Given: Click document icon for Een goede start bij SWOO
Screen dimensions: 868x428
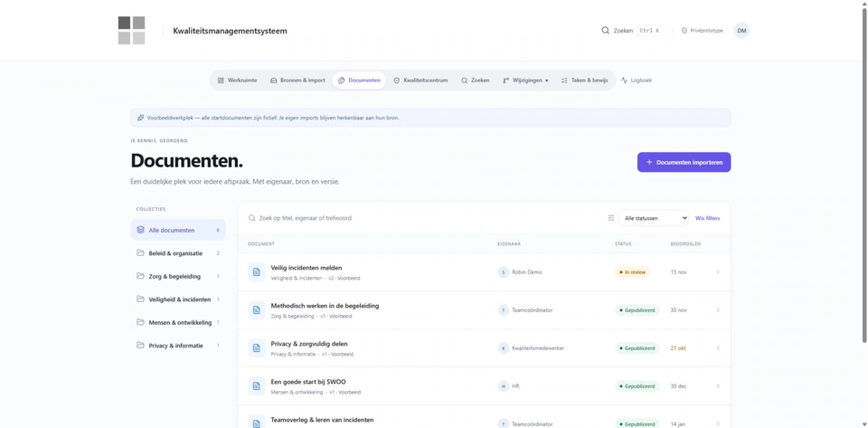Looking at the screenshot, I should tap(256, 385).
